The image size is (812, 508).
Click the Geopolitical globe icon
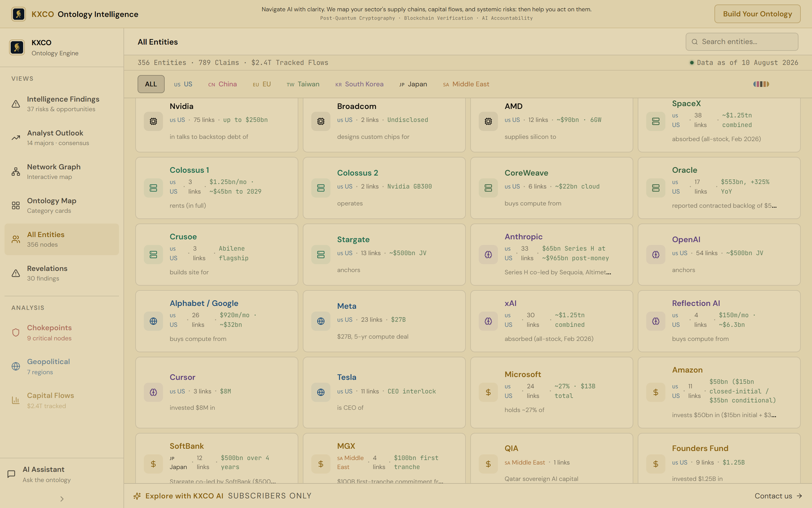16,366
